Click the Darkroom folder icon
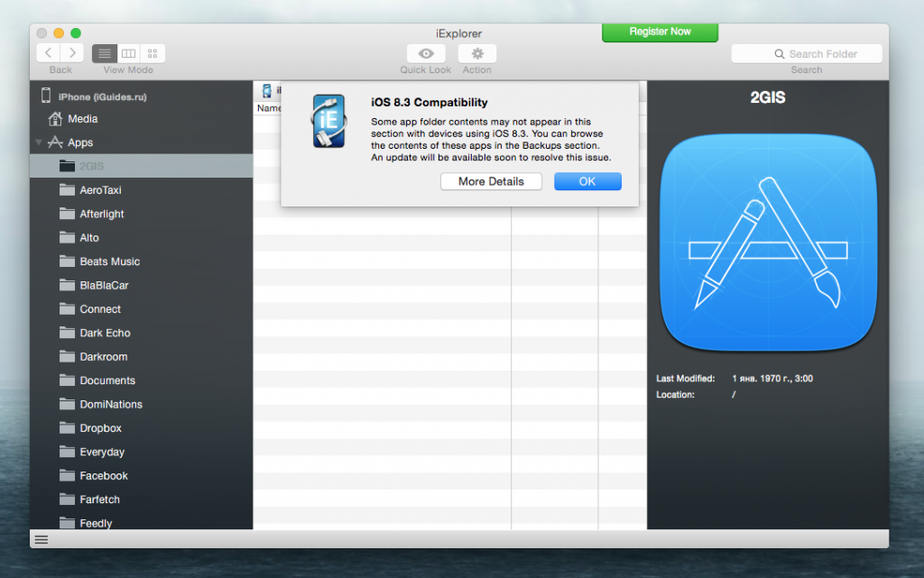Image resolution: width=924 pixels, height=578 pixels. coord(67,356)
